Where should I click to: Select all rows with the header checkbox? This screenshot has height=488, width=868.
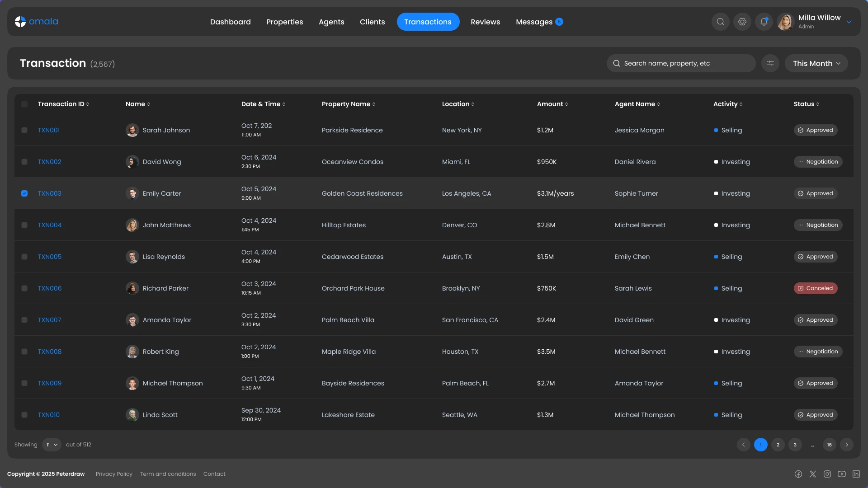click(24, 104)
